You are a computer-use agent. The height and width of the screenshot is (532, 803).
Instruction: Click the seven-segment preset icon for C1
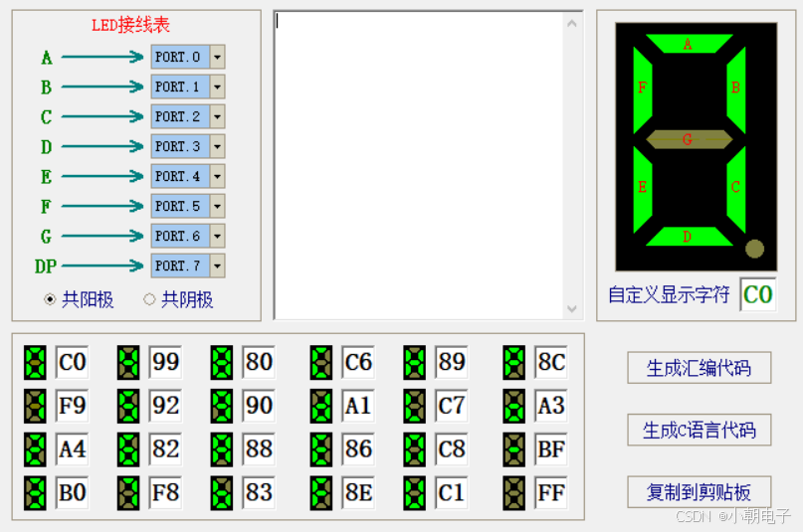tap(414, 492)
